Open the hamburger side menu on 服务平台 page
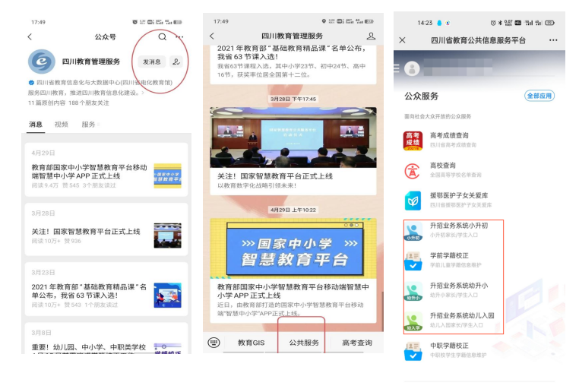The height and width of the screenshot is (392, 579). click(397, 68)
